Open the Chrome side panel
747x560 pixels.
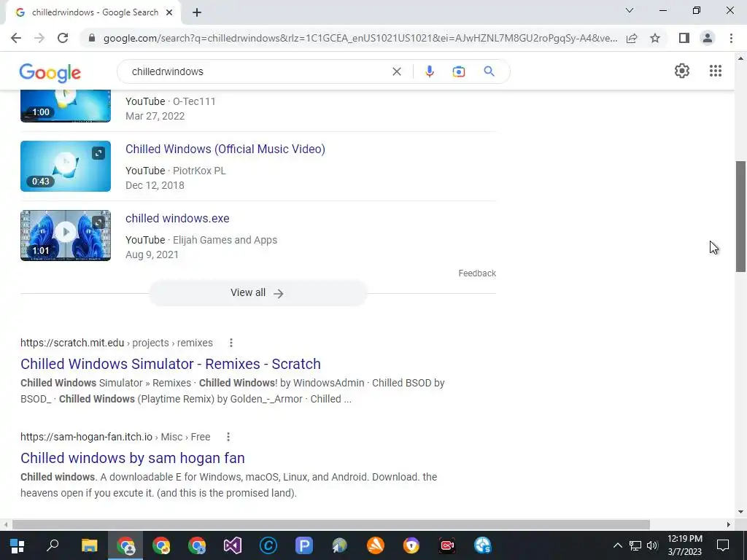pyautogui.click(x=684, y=38)
